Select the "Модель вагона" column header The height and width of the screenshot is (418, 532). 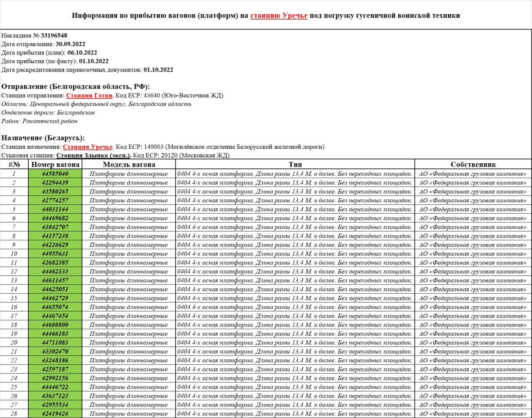(x=129, y=165)
